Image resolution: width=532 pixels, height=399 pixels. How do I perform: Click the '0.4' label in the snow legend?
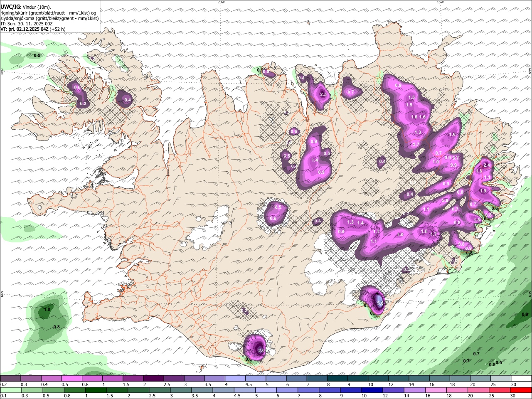pyautogui.click(x=44, y=384)
